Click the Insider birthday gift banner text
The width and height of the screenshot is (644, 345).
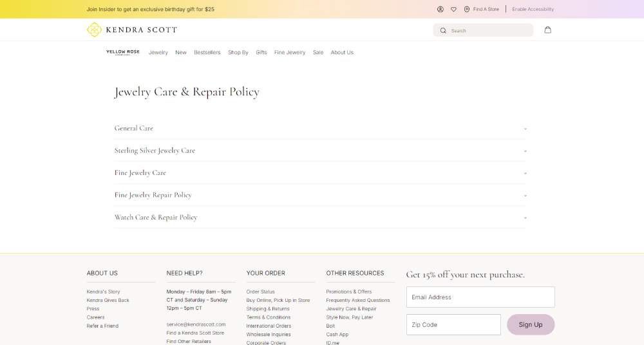click(150, 9)
